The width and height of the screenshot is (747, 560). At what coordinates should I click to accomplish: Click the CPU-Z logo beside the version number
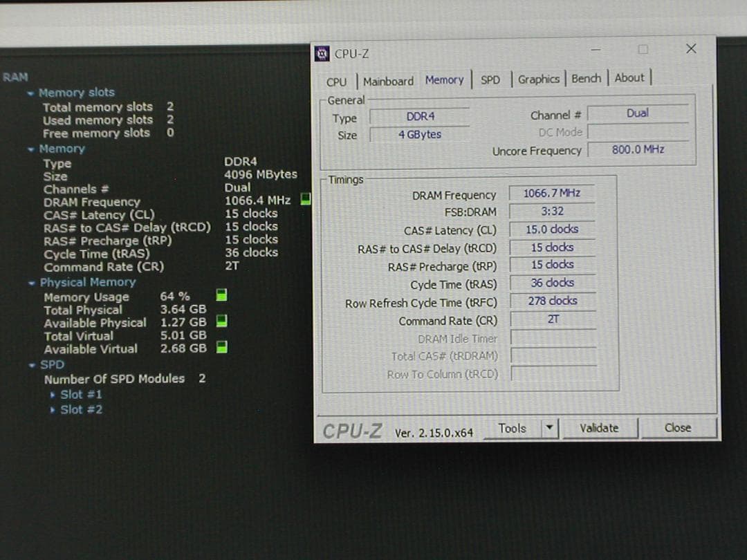351,430
